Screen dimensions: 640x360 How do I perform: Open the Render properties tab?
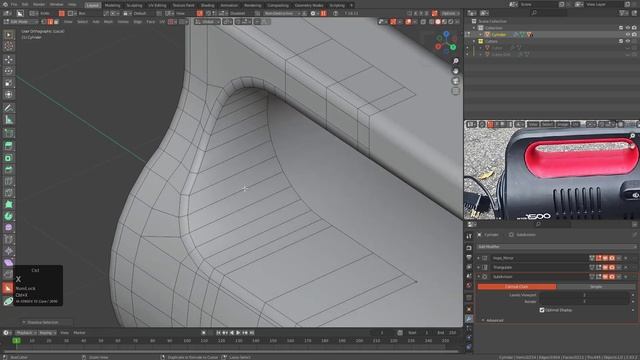pyautogui.click(x=469, y=247)
